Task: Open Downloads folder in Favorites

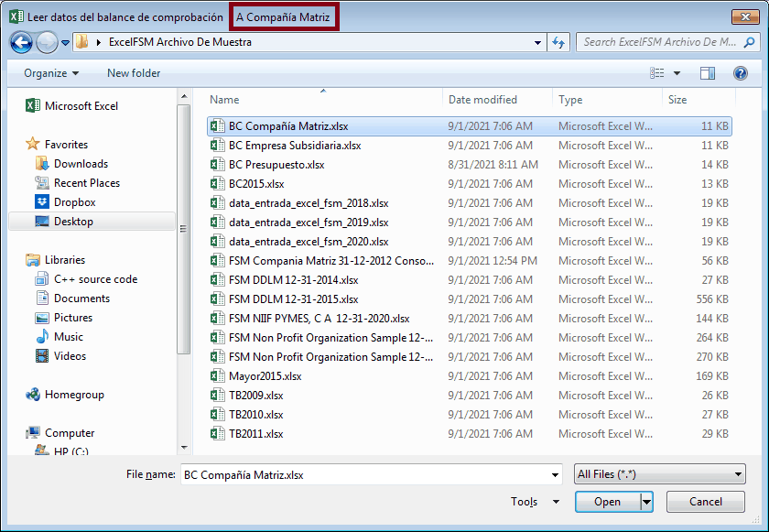Action: (71, 164)
